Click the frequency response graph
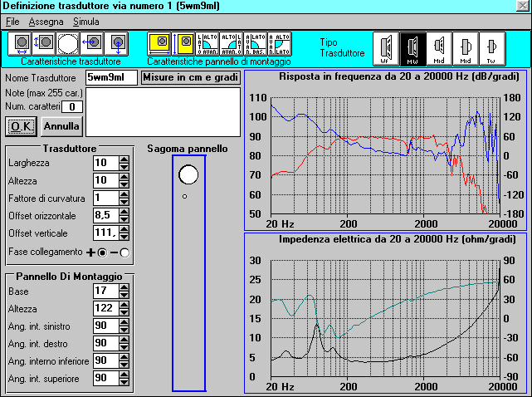 click(385, 150)
